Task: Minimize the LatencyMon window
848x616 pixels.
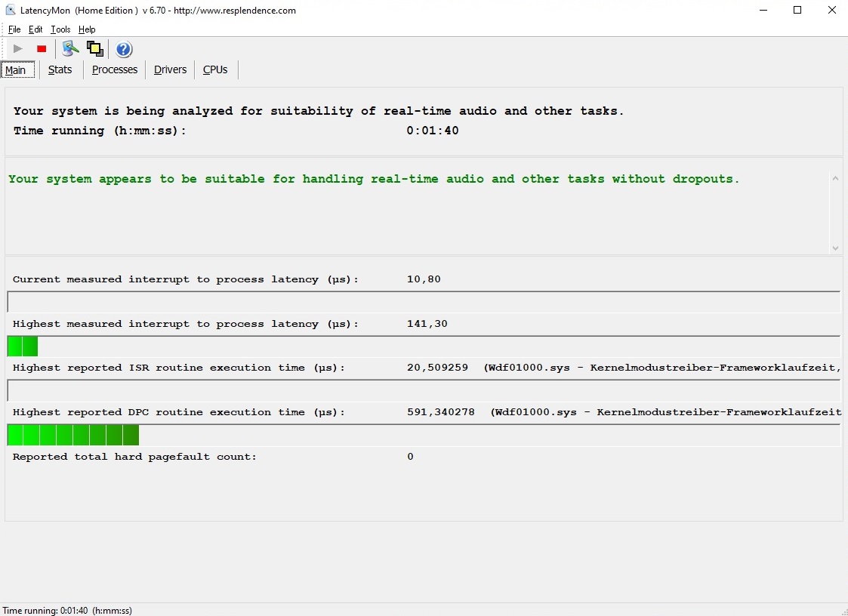Action: click(763, 10)
